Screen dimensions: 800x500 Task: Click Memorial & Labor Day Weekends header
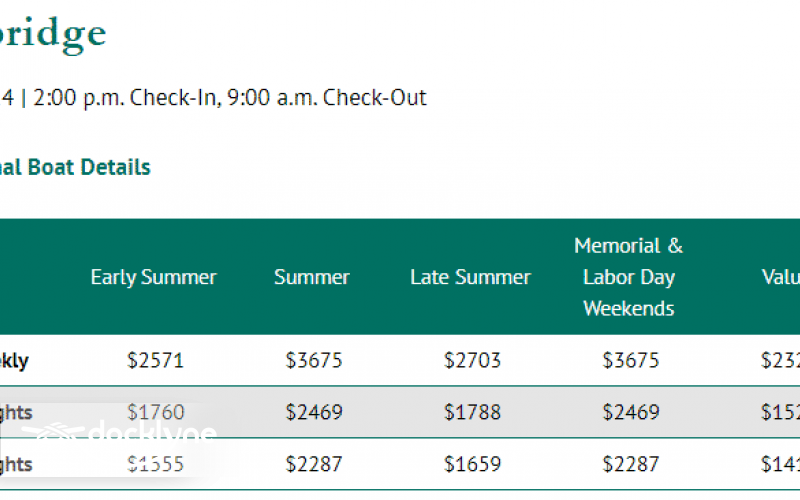point(629,277)
